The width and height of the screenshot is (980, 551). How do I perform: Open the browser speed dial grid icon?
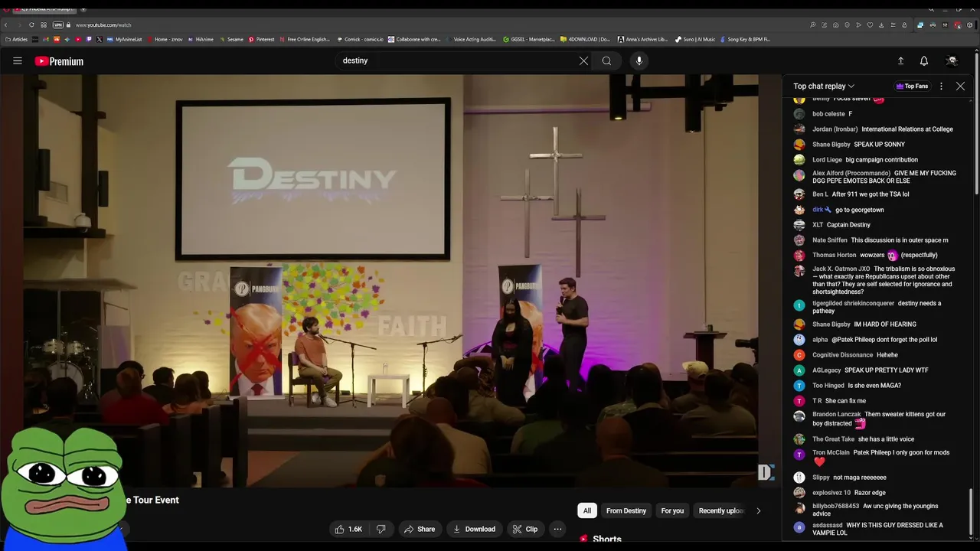(44, 25)
